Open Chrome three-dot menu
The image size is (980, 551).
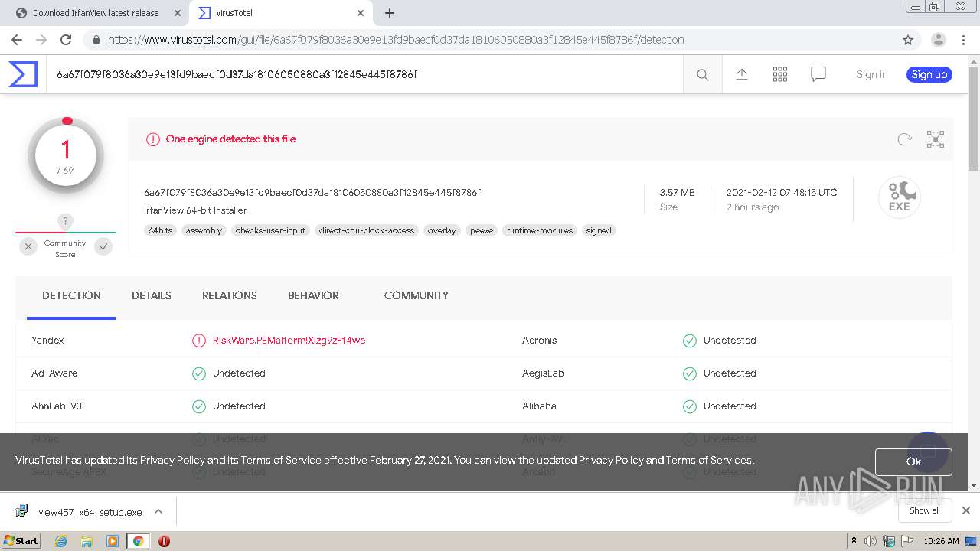962,40
